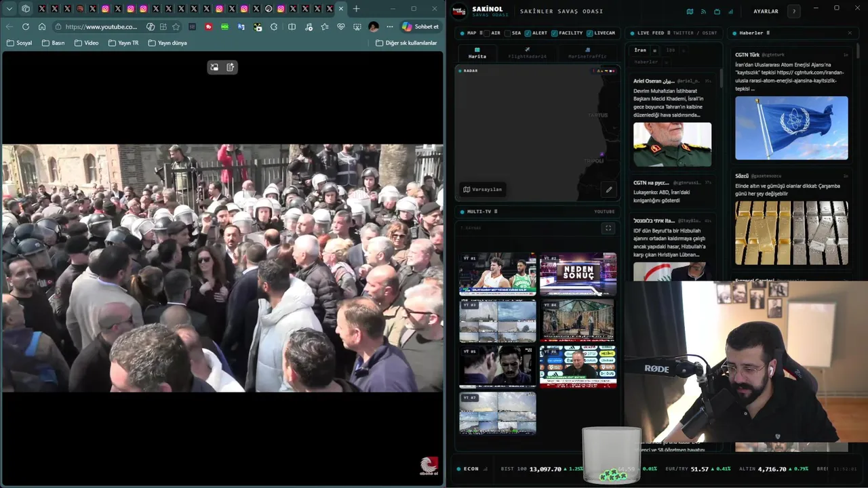This screenshot has width=868, height=488.
Task: Open AYARLAR settings
Action: [766, 12]
